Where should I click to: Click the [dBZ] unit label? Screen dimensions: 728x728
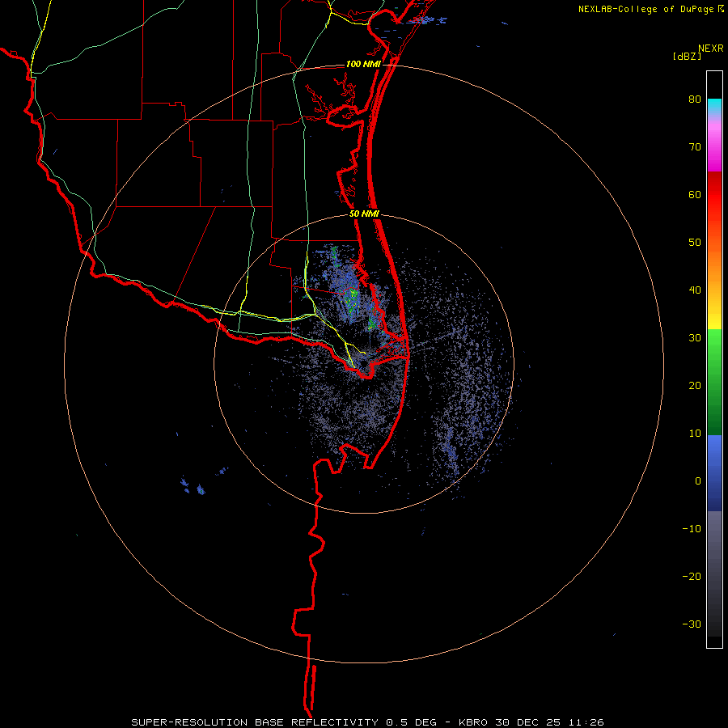[687, 56]
